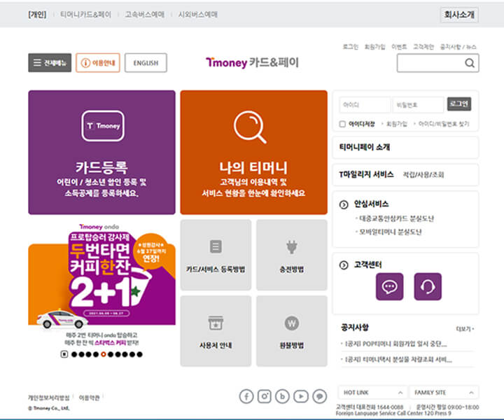
Task: Click the 아이디 input field
Action: click(365, 105)
